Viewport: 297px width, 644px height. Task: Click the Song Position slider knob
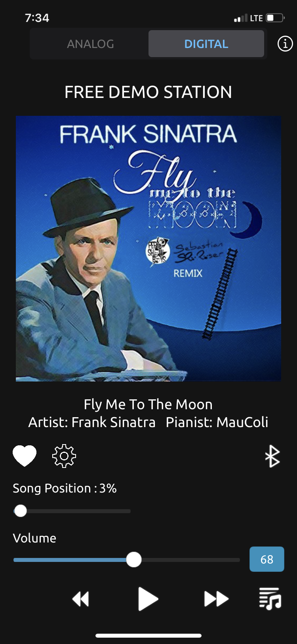coord(20,511)
